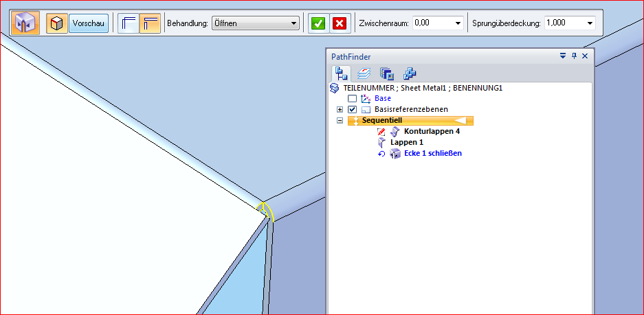Accept with the green checkmark button
This screenshot has width=644, height=315.
point(318,23)
